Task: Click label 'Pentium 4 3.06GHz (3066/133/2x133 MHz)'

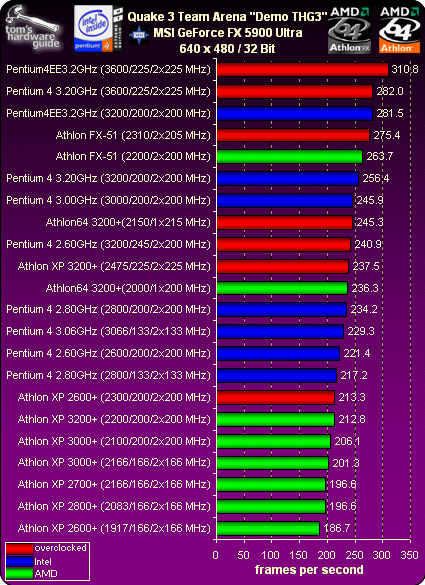Action: pyautogui.click(x=109, y=331)
